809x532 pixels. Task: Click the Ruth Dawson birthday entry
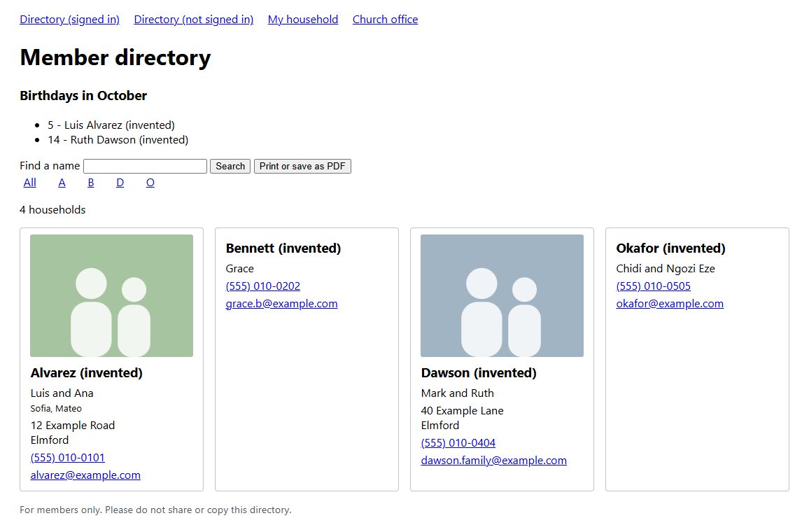(x=118, y=140)
